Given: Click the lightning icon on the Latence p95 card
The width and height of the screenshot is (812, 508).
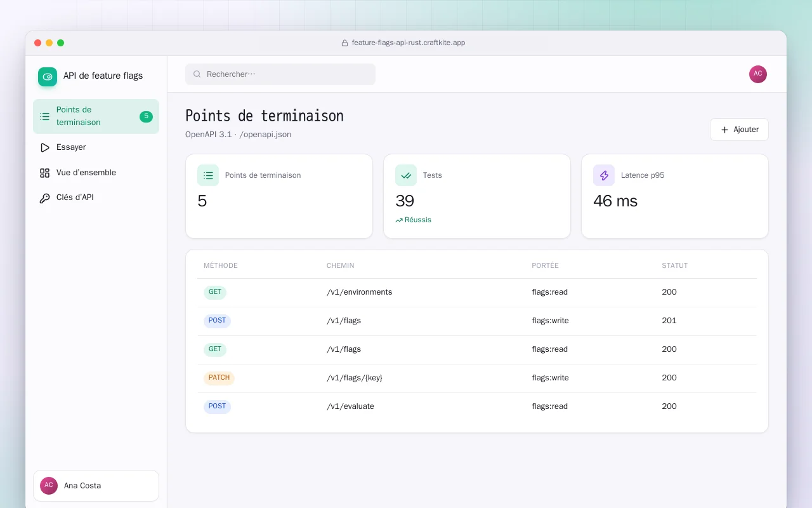Looking at the screenshot, I should tap(604, 175).
